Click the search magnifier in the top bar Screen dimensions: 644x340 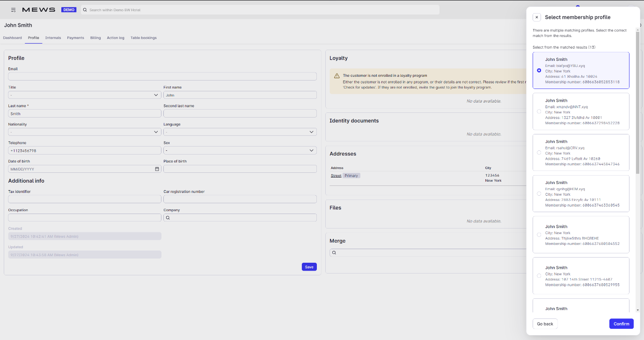85,9
